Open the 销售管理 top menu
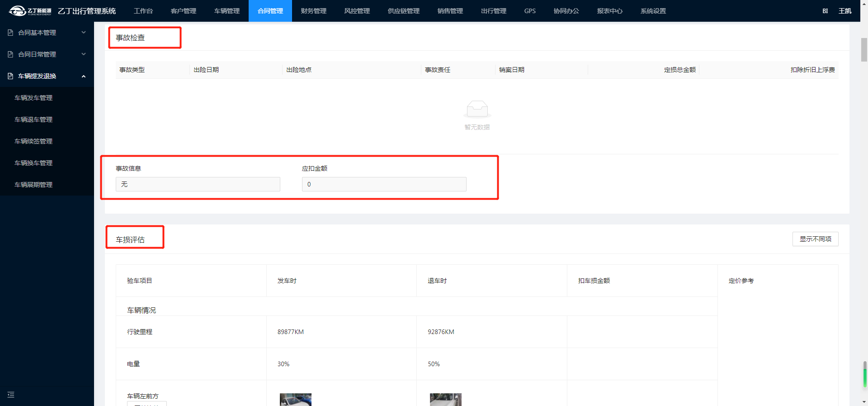 (450, 11)
